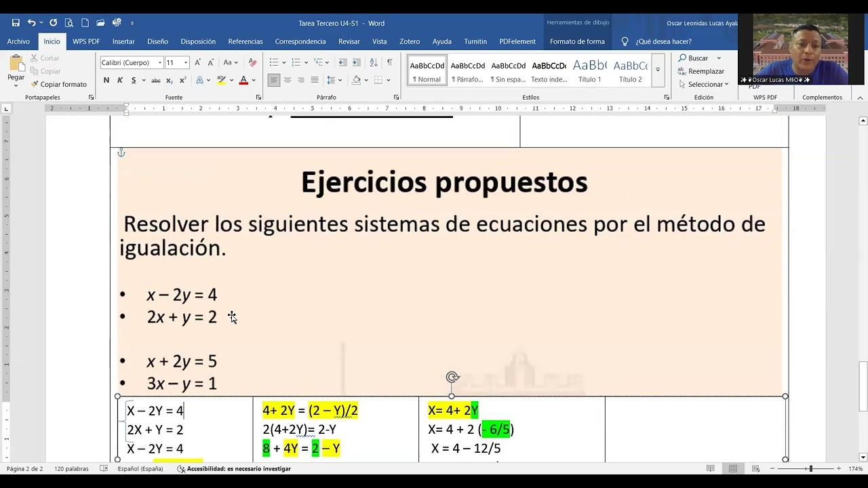
Task: Undo the last action
Action: tap(31, 23)
